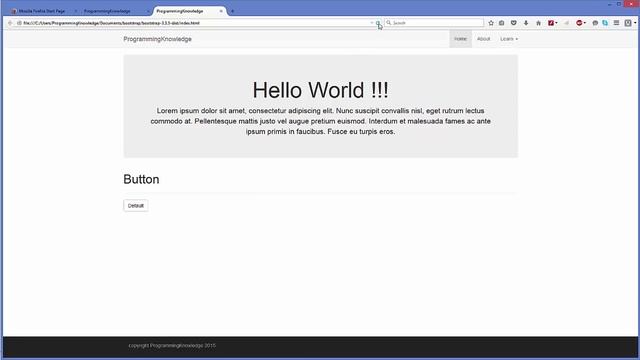This screenshot has height=360, width=640.
Task: Click the Button section heading
Action: 141,179
